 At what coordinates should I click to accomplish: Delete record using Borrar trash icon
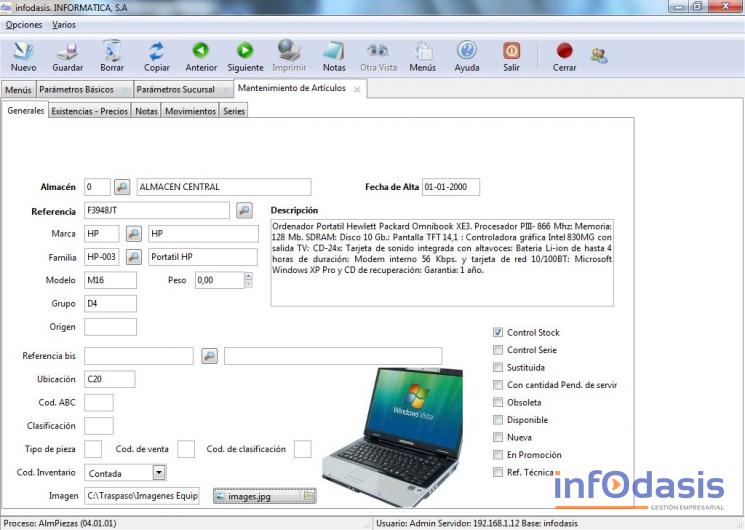tap(112, 56)
